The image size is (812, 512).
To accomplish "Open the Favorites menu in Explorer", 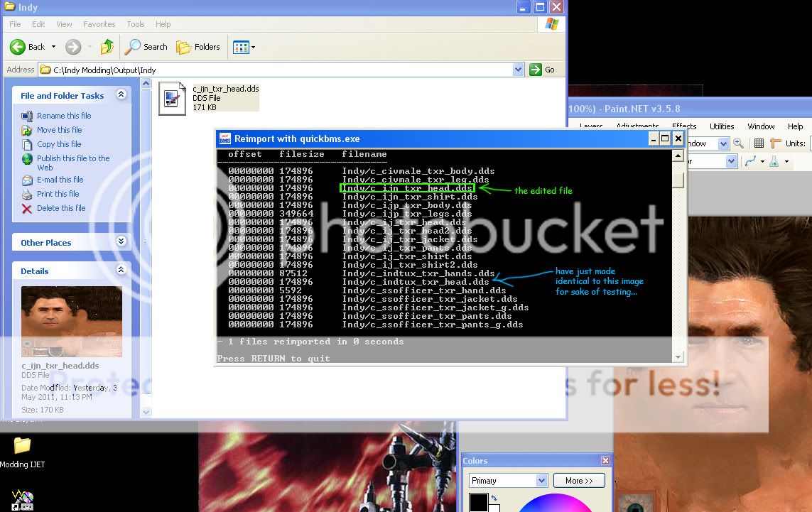I will [99, 24].
